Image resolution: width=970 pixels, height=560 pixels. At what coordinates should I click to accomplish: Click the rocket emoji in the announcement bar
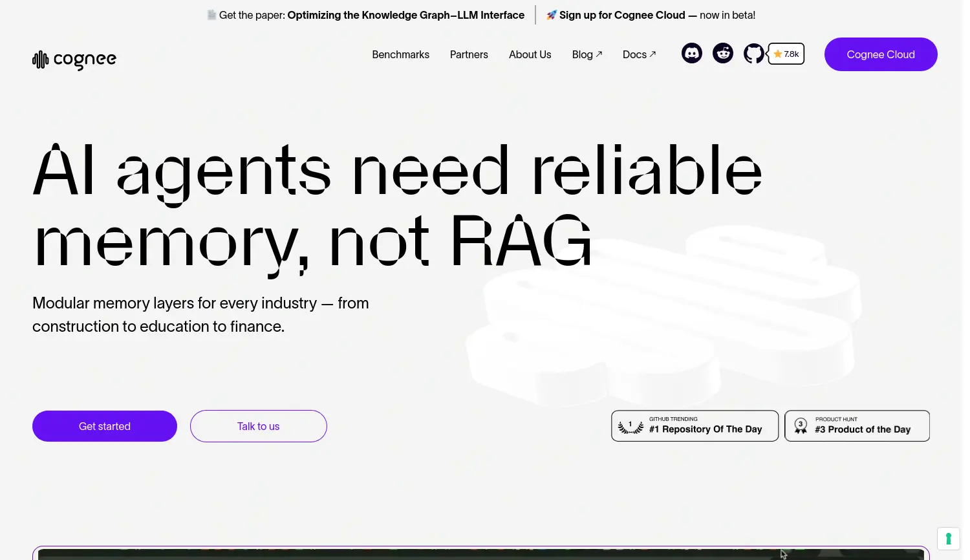(551, 15)
